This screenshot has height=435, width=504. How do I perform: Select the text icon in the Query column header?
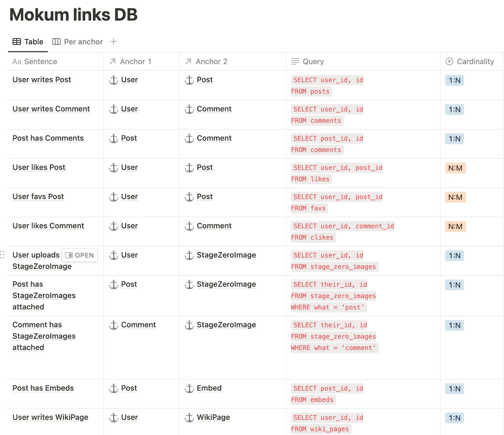pyautogui.click(x=295, y=61)
